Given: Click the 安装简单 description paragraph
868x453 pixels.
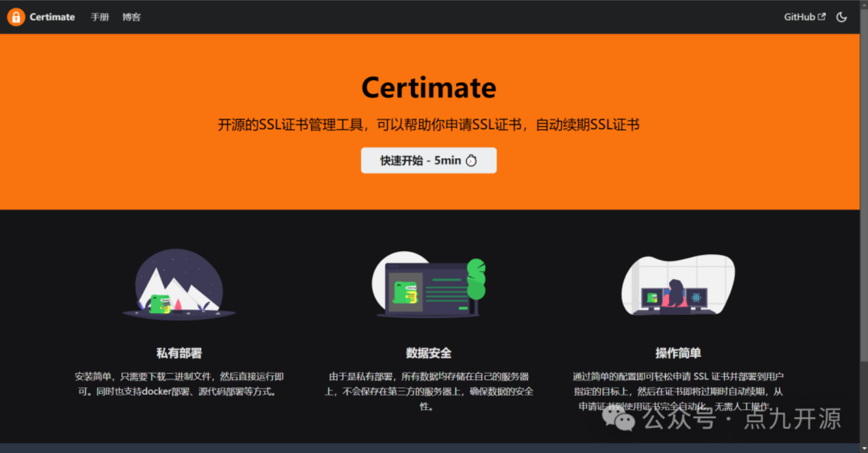Looking at the screenshot, I should point(179,384).
